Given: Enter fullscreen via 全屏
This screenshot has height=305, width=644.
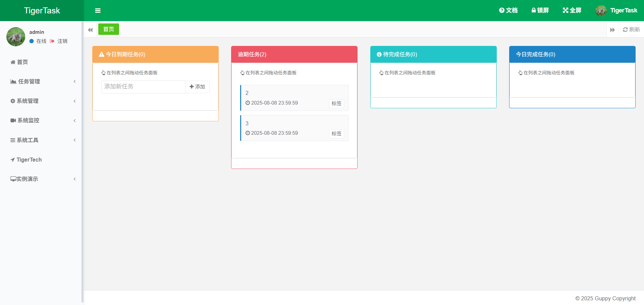Looking at the screenshot, I should (x=572, y=10).
